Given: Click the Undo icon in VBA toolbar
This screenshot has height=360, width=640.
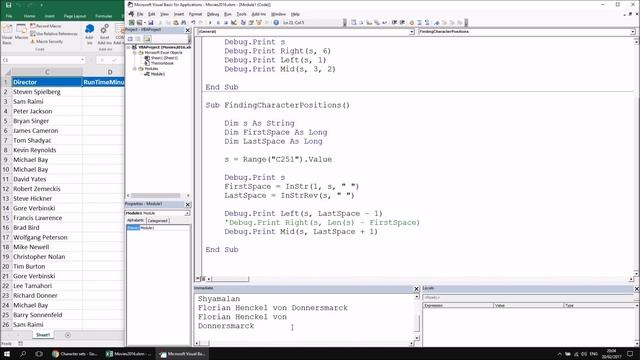Looking at the screenshot, I should (193, 22).
